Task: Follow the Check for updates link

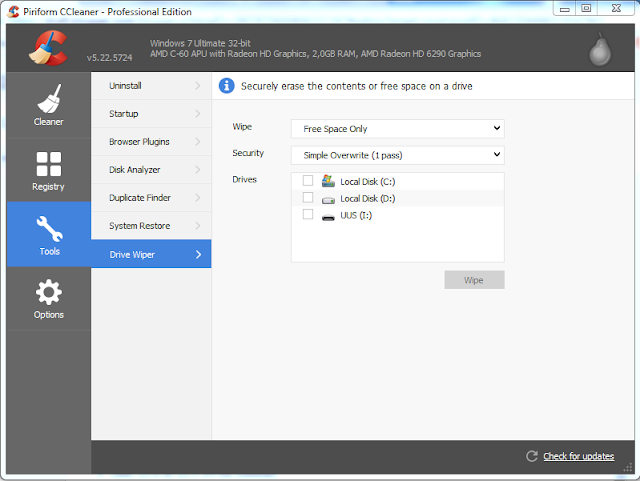Action: pos(578,456)
